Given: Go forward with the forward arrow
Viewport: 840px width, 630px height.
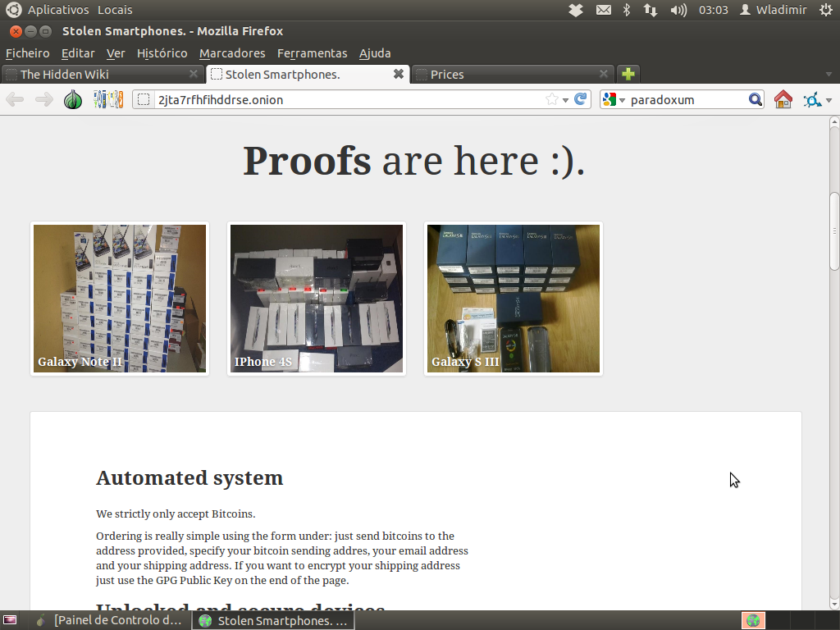Looking at the screenshot, I should [x=44, y=99].
